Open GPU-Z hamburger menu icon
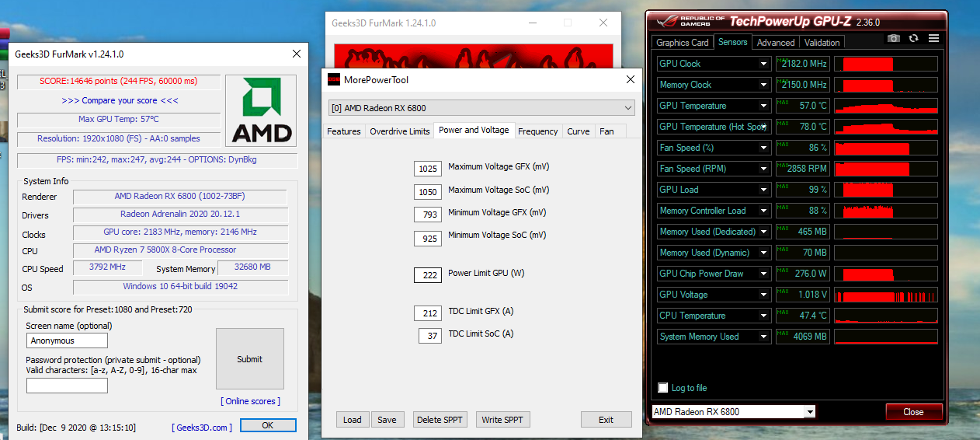980x440 pixels. 933,39
